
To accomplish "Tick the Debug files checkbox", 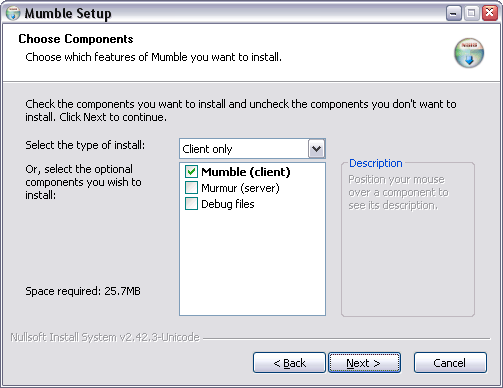I will 191,204.
